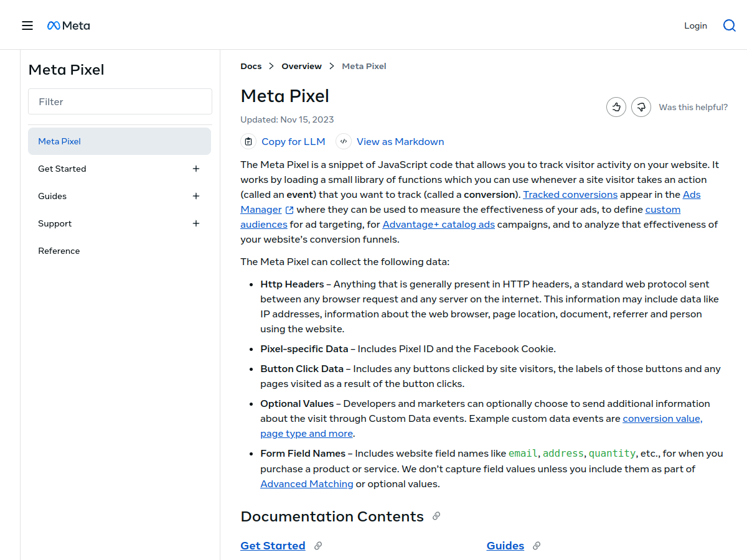Screen dimensions: 747x560
Task: Go to Docs breadcrumb
Action: 251,66
